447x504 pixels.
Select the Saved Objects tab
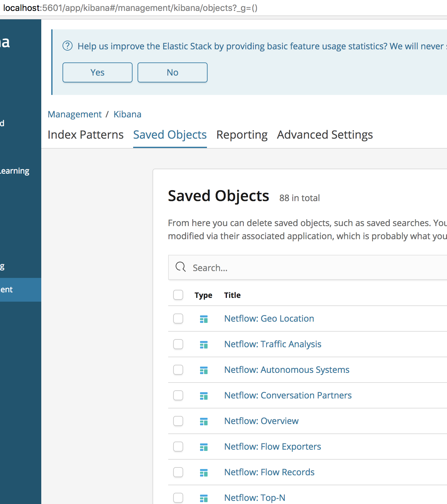tap(170, 135)
